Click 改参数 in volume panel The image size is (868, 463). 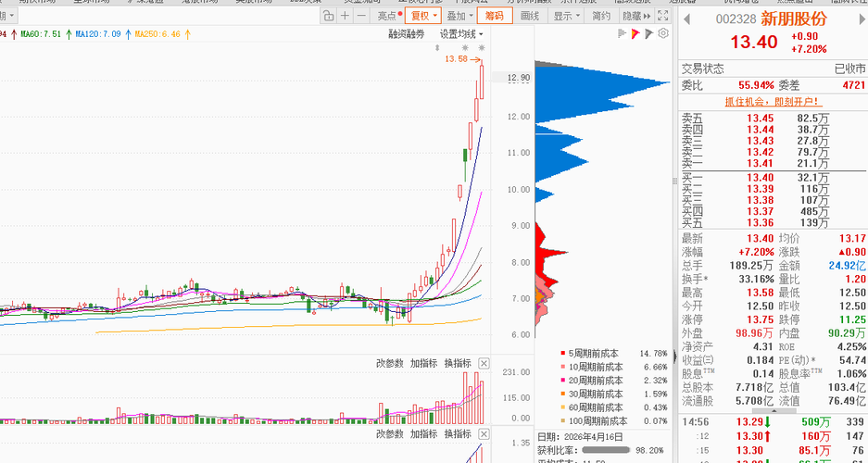pos(390,363)
